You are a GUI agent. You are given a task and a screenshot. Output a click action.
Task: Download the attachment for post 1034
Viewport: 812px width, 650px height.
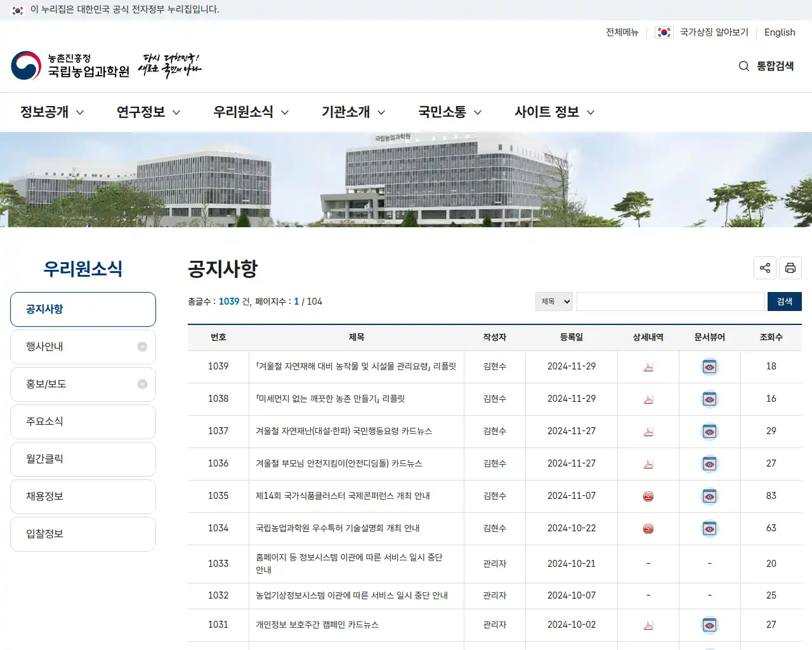pos(648,529)
